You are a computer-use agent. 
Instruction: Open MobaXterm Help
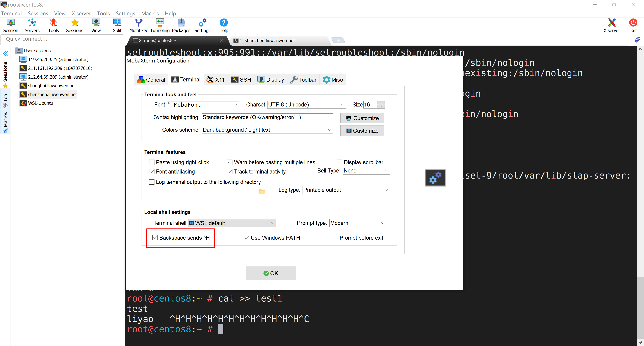(223, 25)
